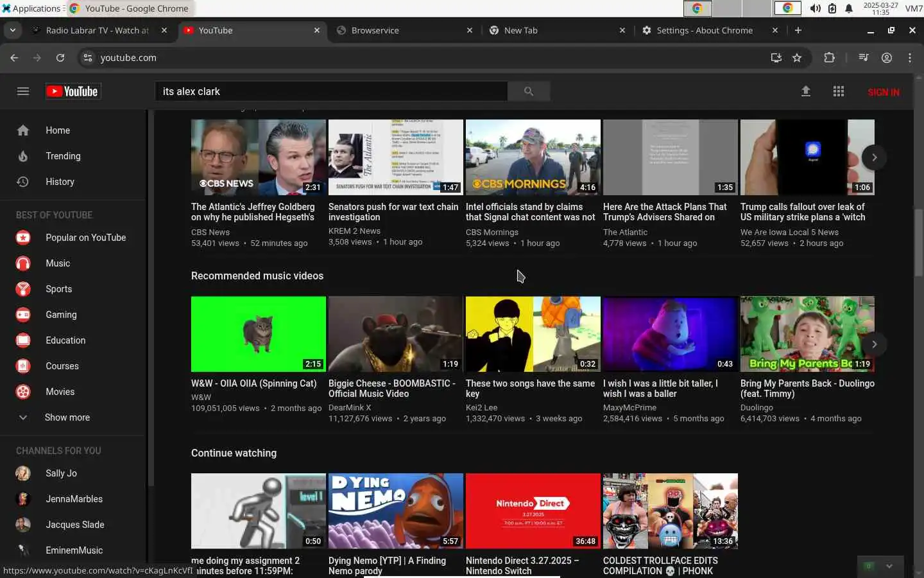Click the install app icon in address bar
The image size is (924, 578).
click(x=776, y=58)
